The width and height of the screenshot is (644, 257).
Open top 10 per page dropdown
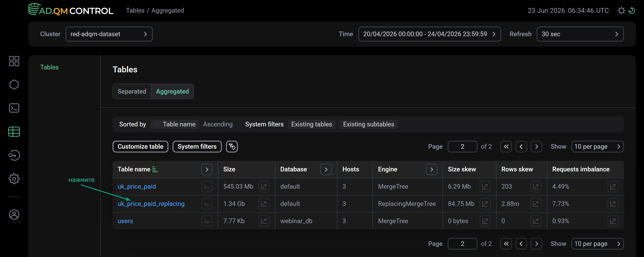(597, 147)
